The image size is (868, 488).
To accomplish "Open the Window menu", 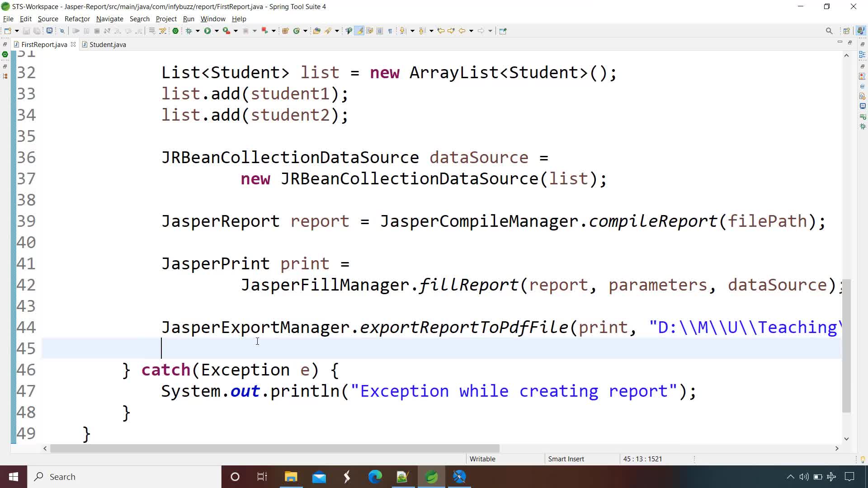I will coord(213,19).
